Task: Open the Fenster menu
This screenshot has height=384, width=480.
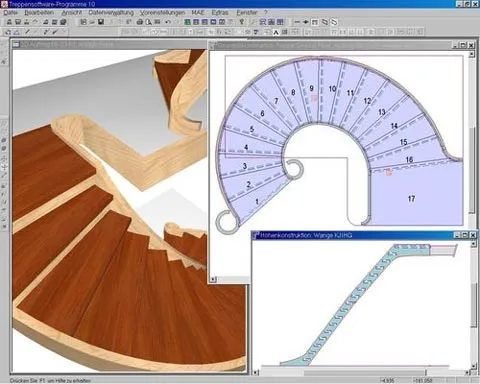Action: coord(247,13)
